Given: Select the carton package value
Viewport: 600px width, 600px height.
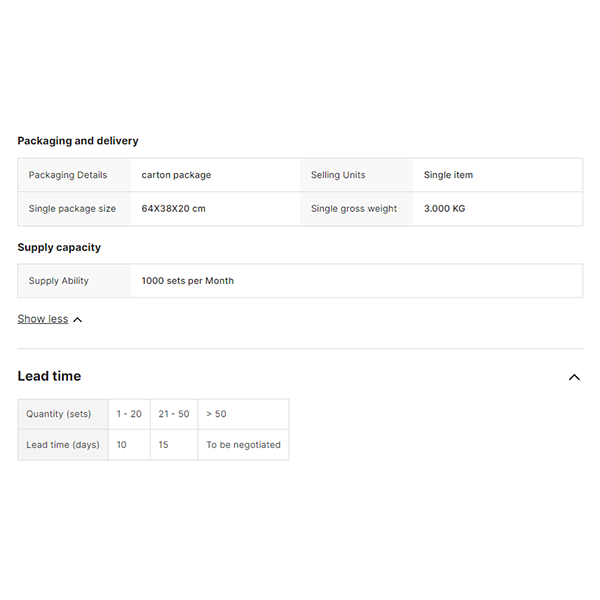Looking at the screenshot, I should tap(176, 175).
